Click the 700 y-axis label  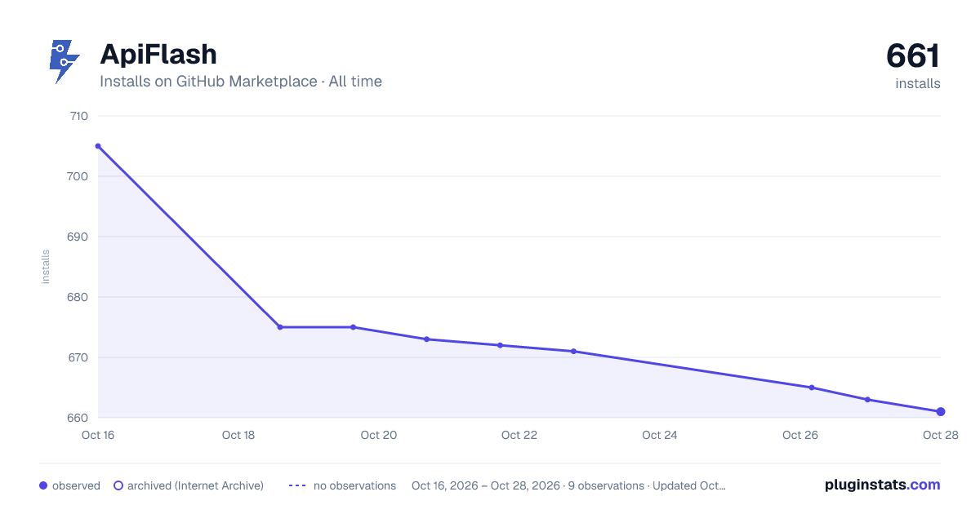click(x=78, y=176)
